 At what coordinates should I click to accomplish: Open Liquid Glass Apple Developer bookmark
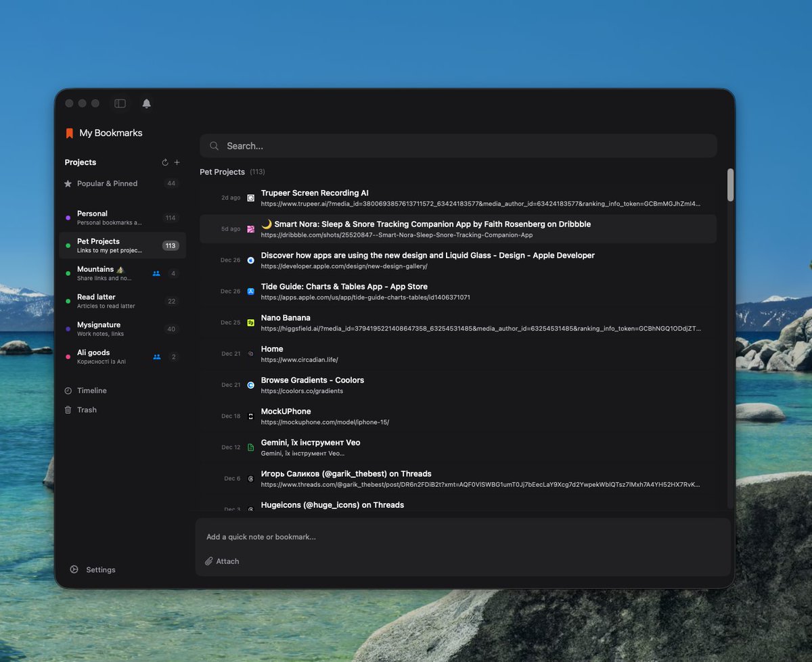pyautogui.click(x=457, y=260)
